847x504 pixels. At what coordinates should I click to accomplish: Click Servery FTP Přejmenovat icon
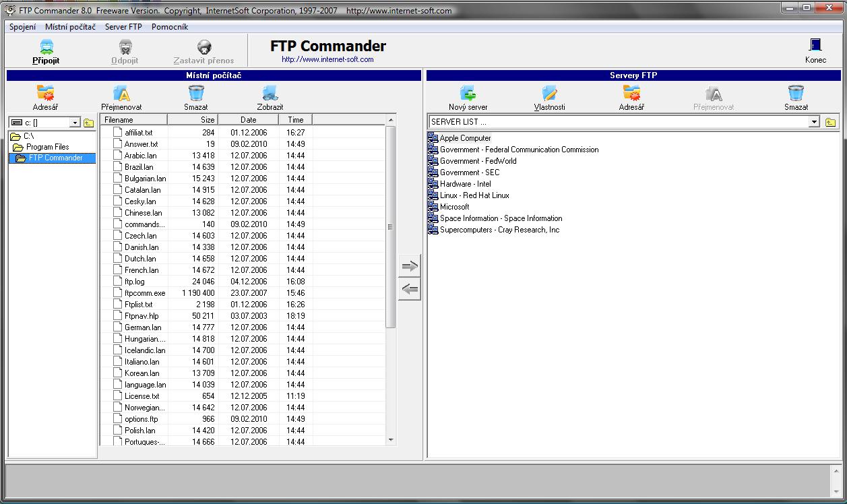click(714, 93)
